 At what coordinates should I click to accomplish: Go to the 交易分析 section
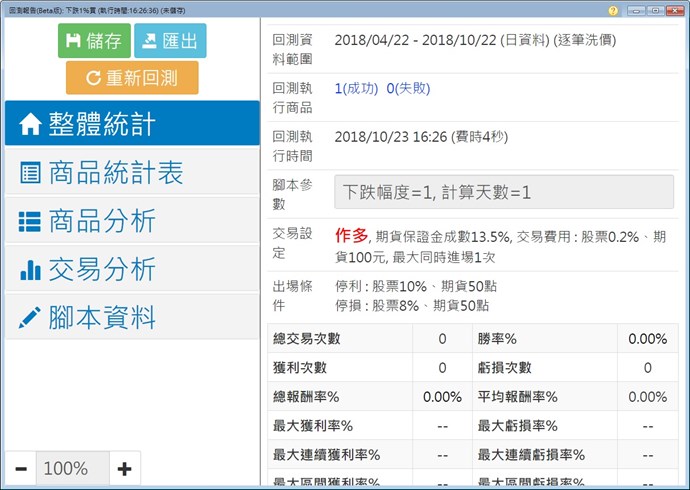tap(132, 268)
